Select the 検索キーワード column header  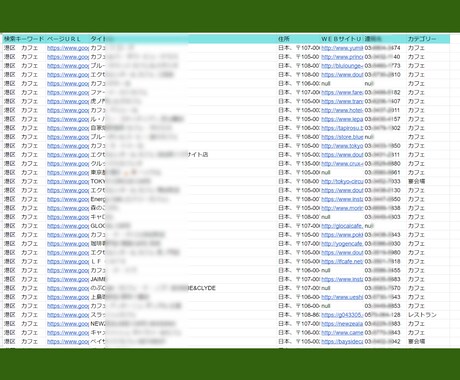[x=23, y=39]
